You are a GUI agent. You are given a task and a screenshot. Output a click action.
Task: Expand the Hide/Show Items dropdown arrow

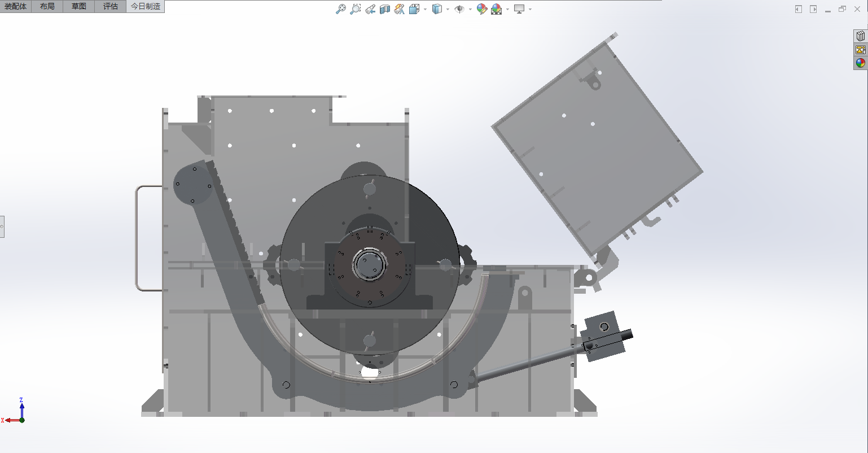[x=470, y=9]
